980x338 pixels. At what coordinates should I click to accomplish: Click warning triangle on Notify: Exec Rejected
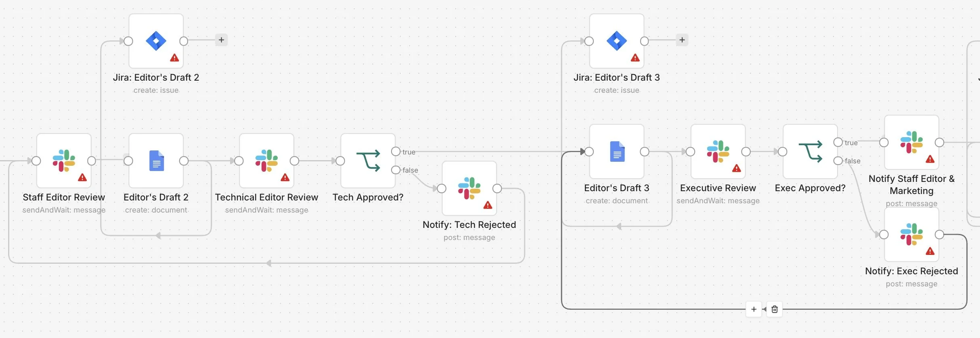(x=930, y=251)
